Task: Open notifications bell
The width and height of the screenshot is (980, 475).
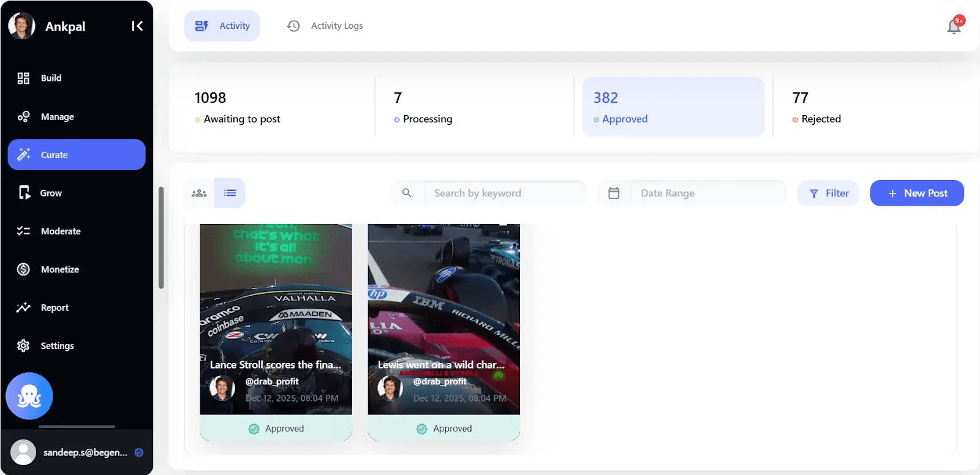Action: [x=954, y=26]
